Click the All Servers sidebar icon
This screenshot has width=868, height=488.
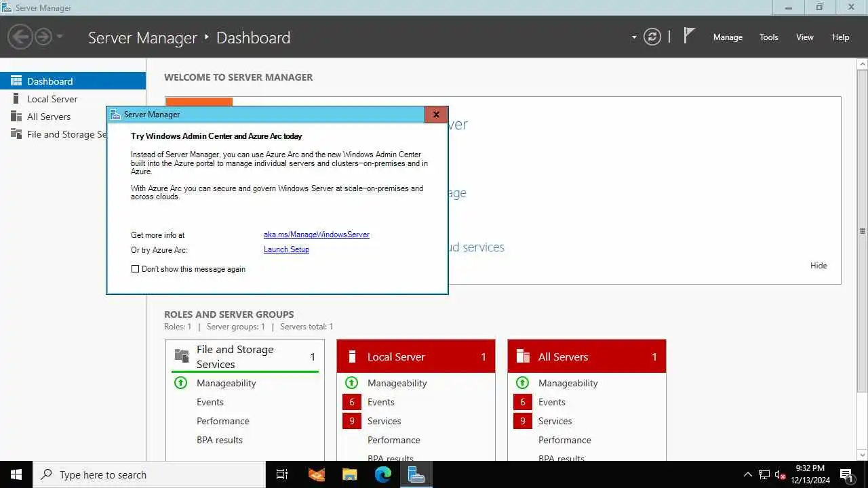pyautogui.click(x=16, y=116)
